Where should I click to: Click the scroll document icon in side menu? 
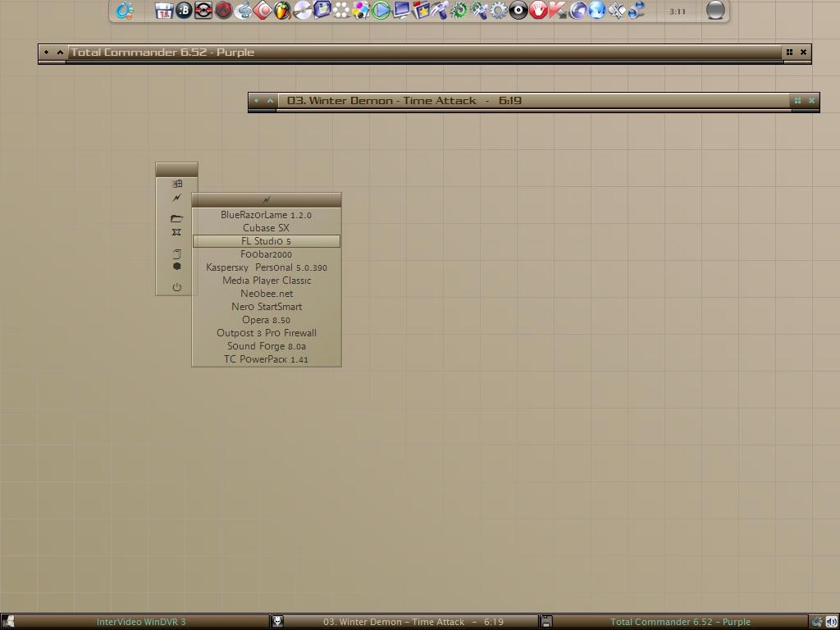(177, 254)
